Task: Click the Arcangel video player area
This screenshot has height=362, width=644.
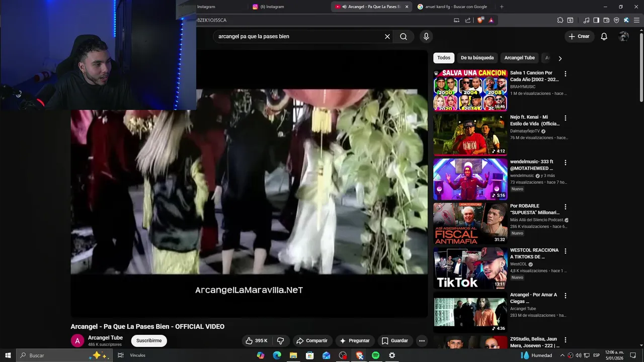Action: [x=249, y=184]
